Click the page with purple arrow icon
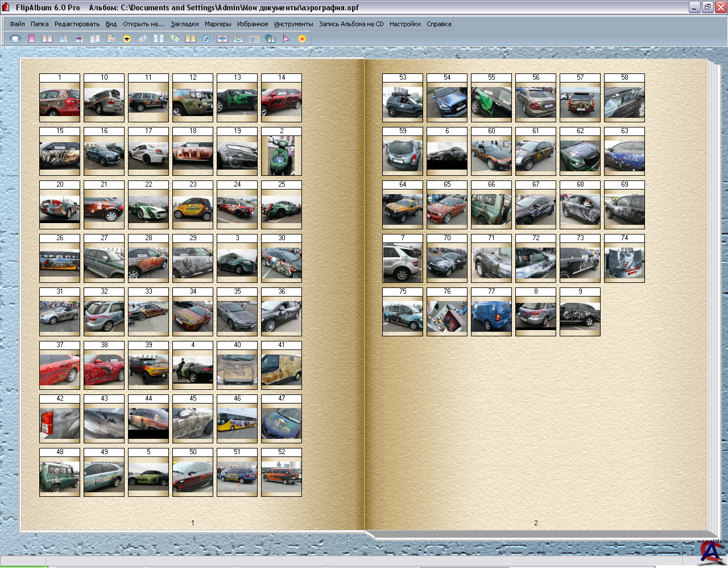This screenshot has height=568, width=728. click(x=79, y=39)
